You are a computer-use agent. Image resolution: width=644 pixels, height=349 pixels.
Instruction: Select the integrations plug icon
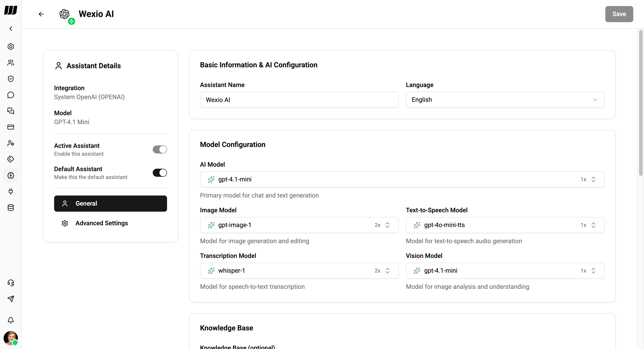tap(11, 192)
